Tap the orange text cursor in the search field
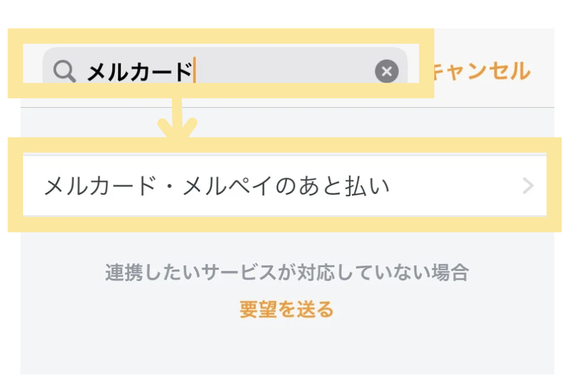The width and height of the screenshot is (569, 392). (194, 71)
